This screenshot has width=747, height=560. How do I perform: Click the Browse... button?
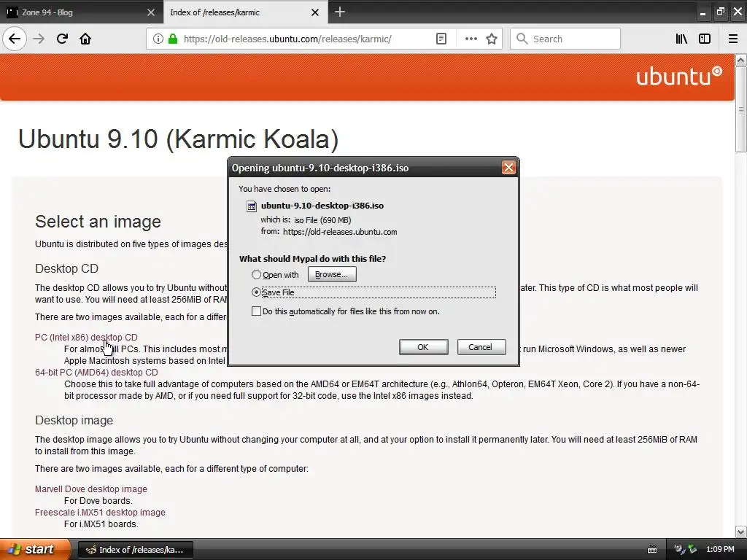332,274
